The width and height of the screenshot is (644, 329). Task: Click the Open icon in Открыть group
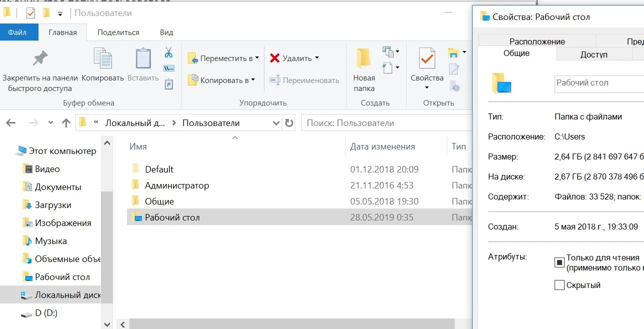(x=454, y=52)
